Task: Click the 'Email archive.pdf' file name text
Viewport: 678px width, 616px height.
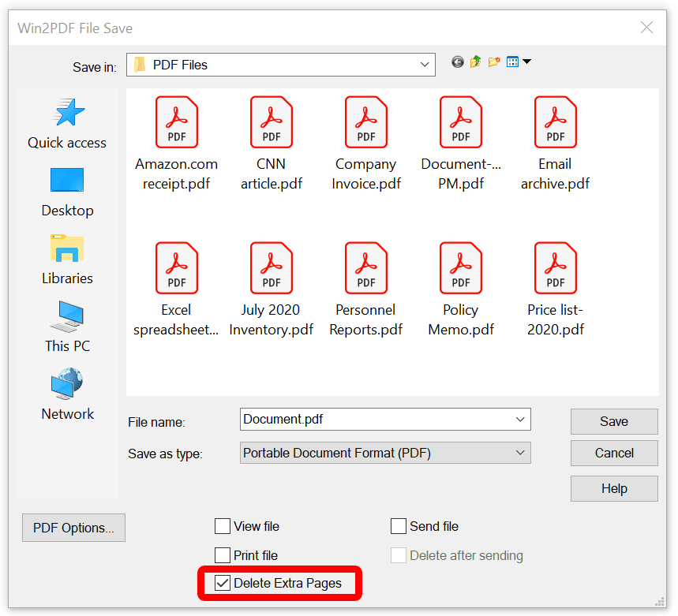Action: (x=555, y=174)
